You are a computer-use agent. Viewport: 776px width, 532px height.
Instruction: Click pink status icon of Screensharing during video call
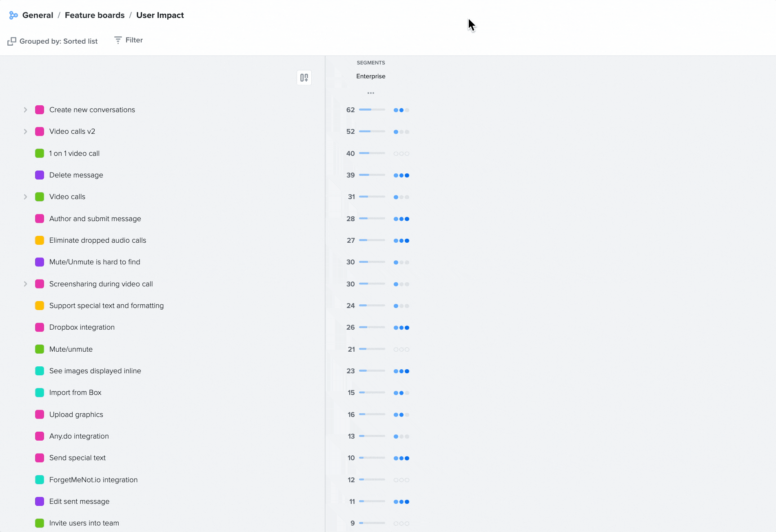pos(40,284)
